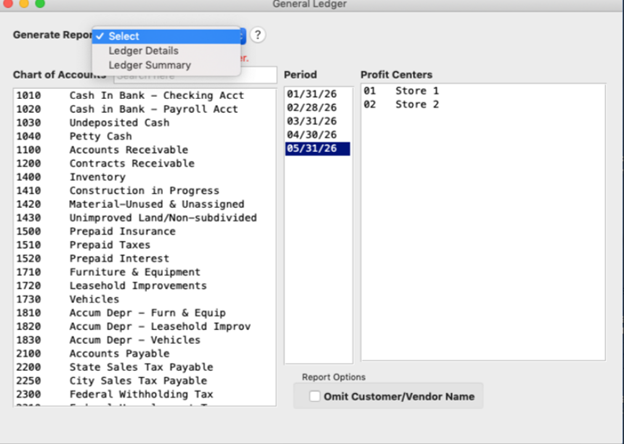Select account 1400 Inventory
This screenshot has width=624, height=444.
[x=144, y=177]
